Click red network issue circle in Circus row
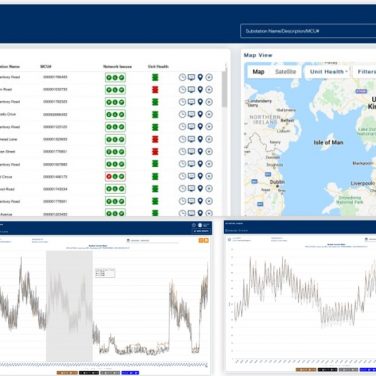Screen dimensions: 376x376 [109, 176]
